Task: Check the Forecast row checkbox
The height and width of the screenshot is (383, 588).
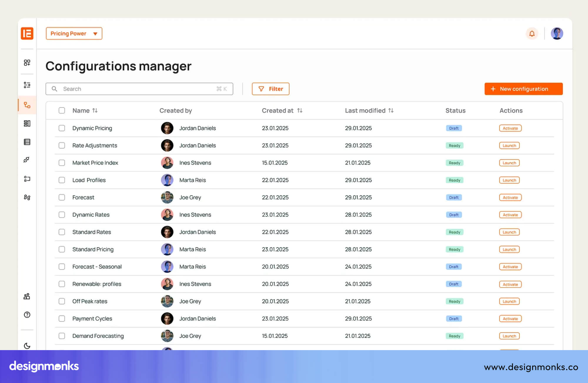Action: [62, 197]
